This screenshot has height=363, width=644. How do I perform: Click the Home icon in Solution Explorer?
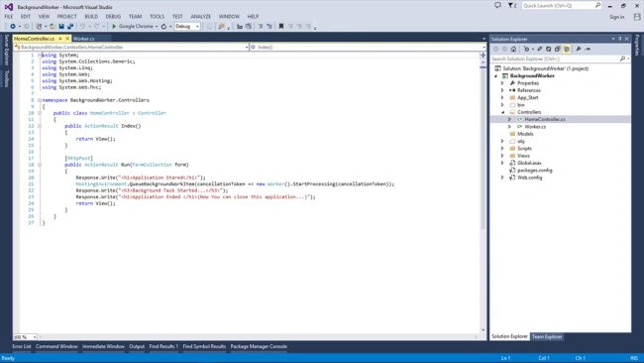coord(513,49)
